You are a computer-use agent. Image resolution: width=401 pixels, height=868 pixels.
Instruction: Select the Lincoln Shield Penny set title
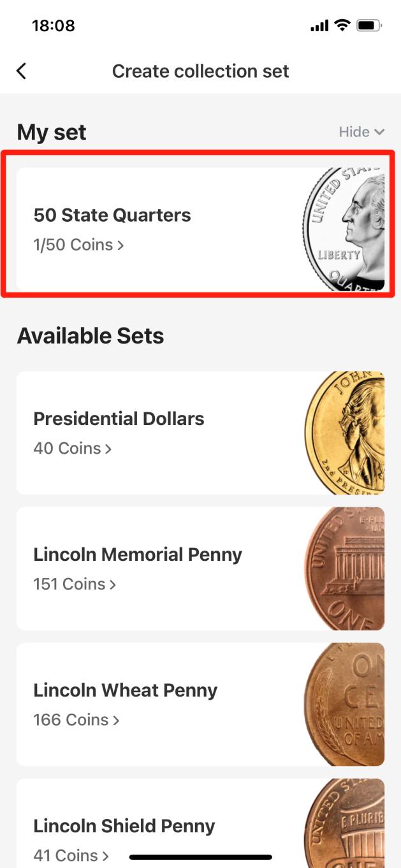pos(124,826)
